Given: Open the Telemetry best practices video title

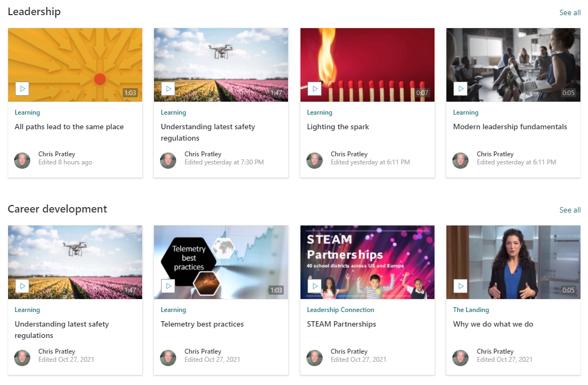Looking at the screenshot, I should pyautogui.click(x=202, y=324).
